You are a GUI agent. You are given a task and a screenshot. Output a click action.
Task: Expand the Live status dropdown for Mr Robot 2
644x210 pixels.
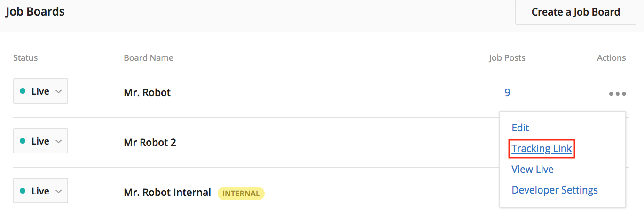click(x=40, y=141)
